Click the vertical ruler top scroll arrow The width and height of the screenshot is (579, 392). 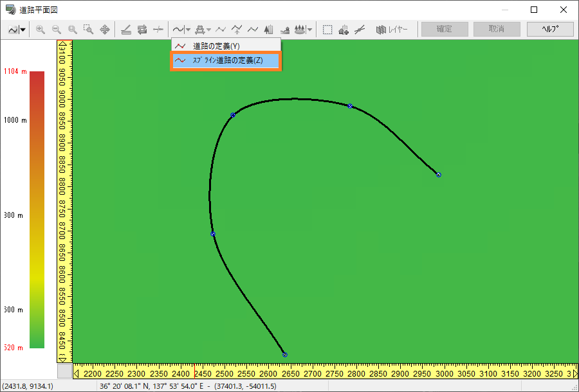pos(63,44)
